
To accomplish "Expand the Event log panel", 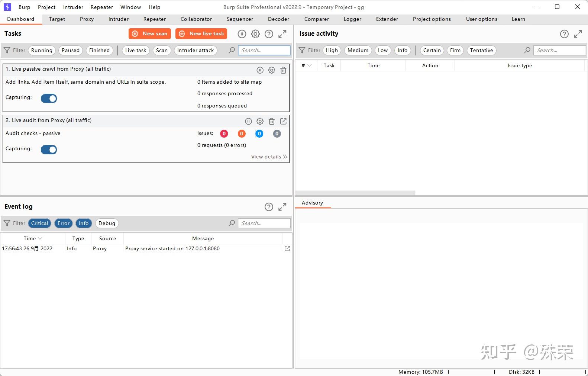I will tap(282, 207).
